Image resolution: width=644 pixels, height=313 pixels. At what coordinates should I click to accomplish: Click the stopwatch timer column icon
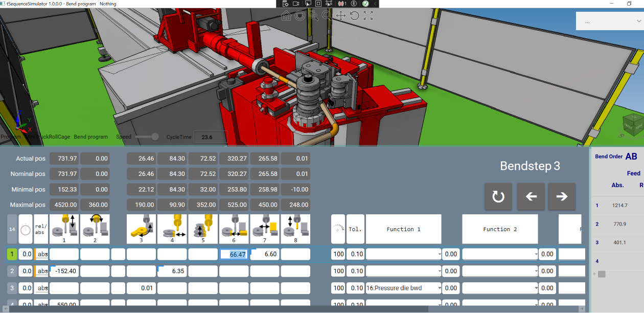26,230
